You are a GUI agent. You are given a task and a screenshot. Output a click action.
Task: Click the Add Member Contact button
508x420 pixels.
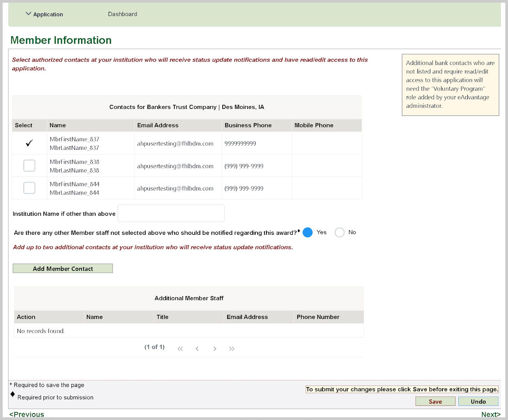point(63,268)
